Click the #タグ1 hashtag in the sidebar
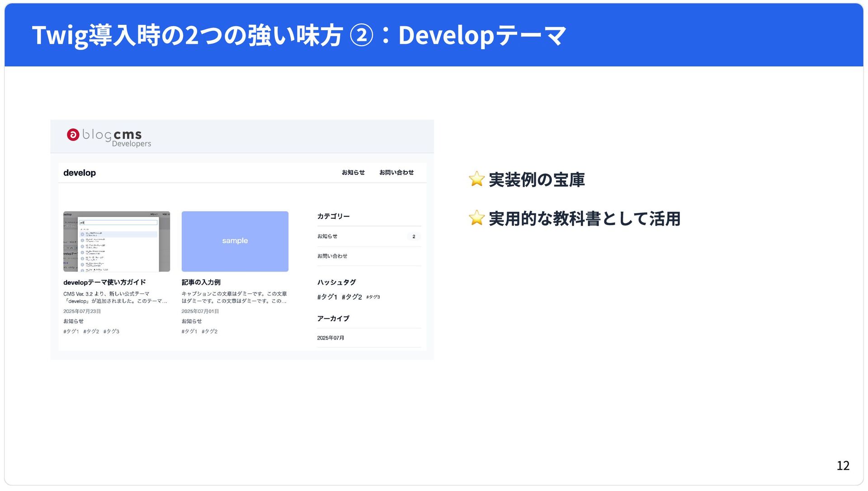Viewport: 868px width, 491px height. 327,297
